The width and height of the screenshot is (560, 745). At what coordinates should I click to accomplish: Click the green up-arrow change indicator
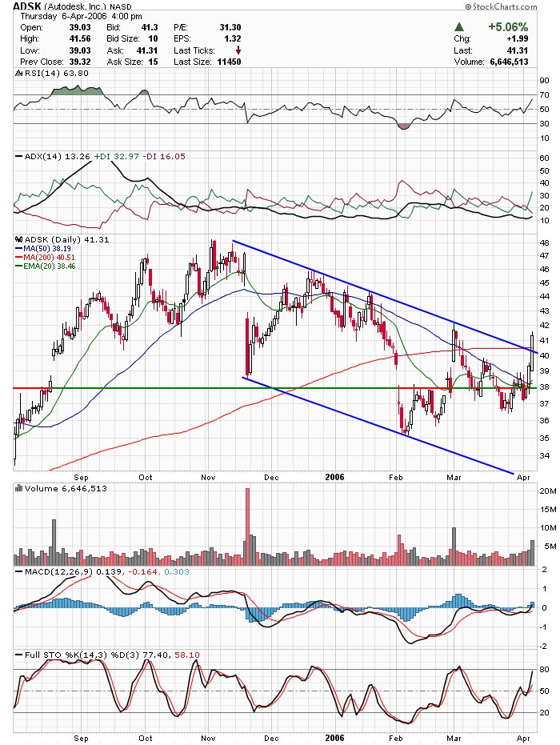(458, 27)
